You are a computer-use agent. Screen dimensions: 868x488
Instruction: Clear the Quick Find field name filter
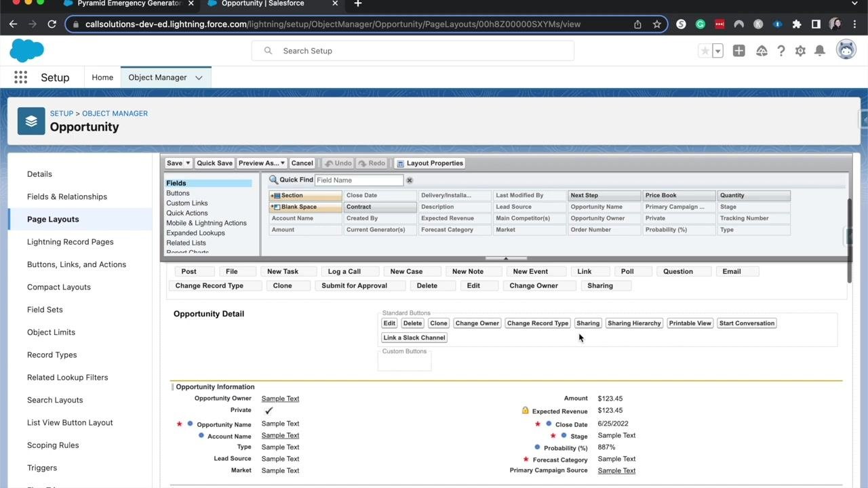[x=410, y=180]
